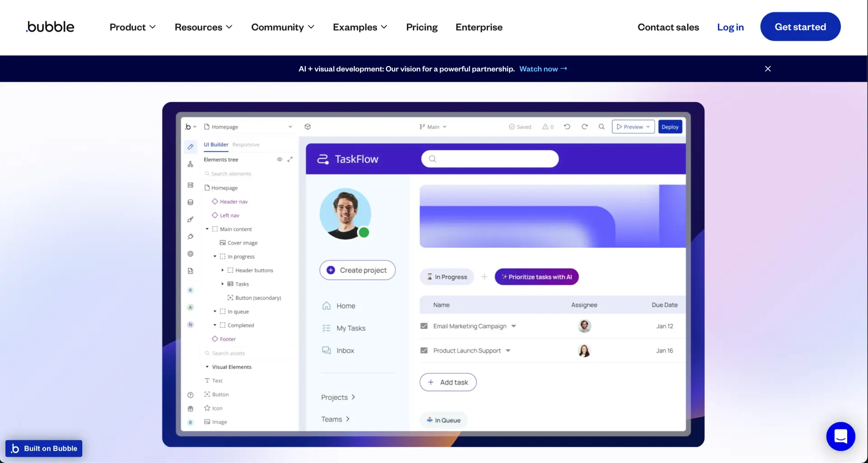868x463 pixels.
Task: Click the styles brush icon in editor sidebar
Action: [190, 219]
